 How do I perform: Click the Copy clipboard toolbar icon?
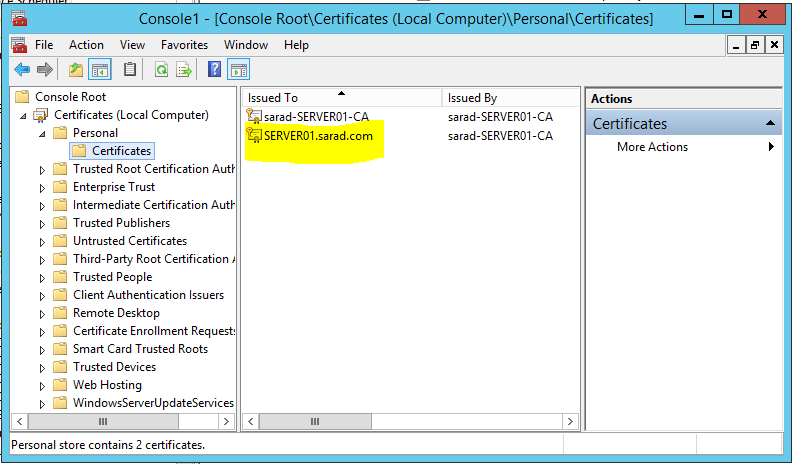point(130,69)
